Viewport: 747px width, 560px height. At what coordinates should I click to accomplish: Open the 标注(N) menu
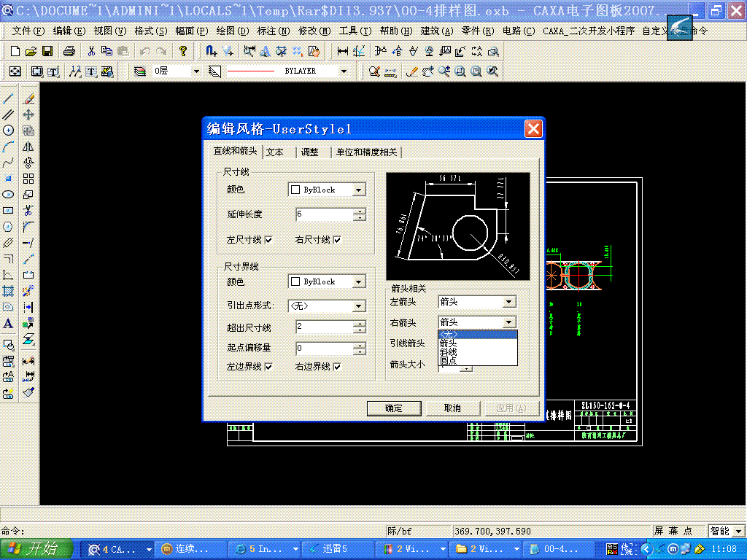click(274, 31)
